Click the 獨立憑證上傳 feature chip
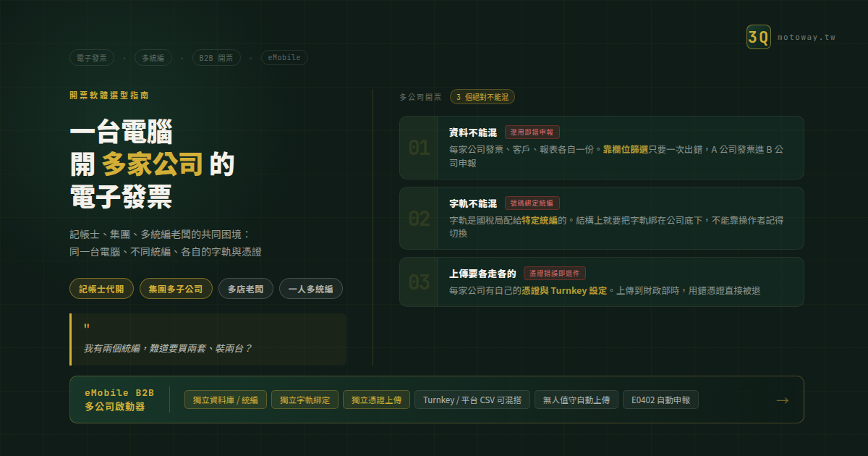 pos(377,400)
